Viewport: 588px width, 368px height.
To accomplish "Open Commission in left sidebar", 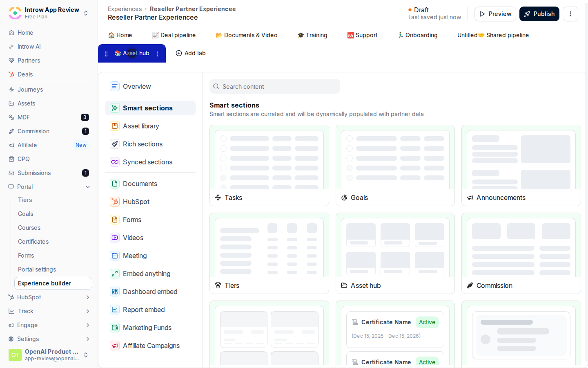I will click(33, 131).
